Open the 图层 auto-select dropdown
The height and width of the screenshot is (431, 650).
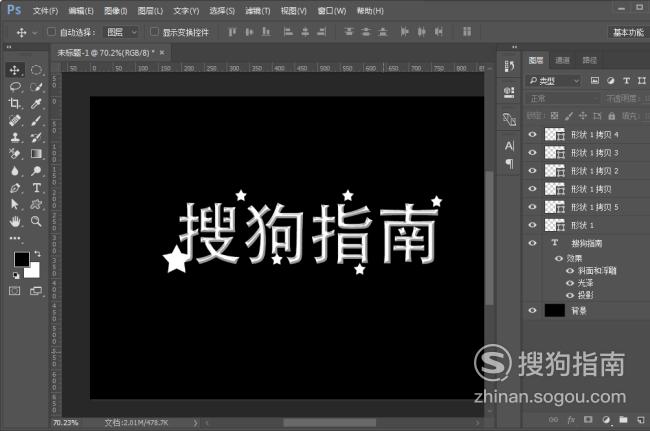121,32
